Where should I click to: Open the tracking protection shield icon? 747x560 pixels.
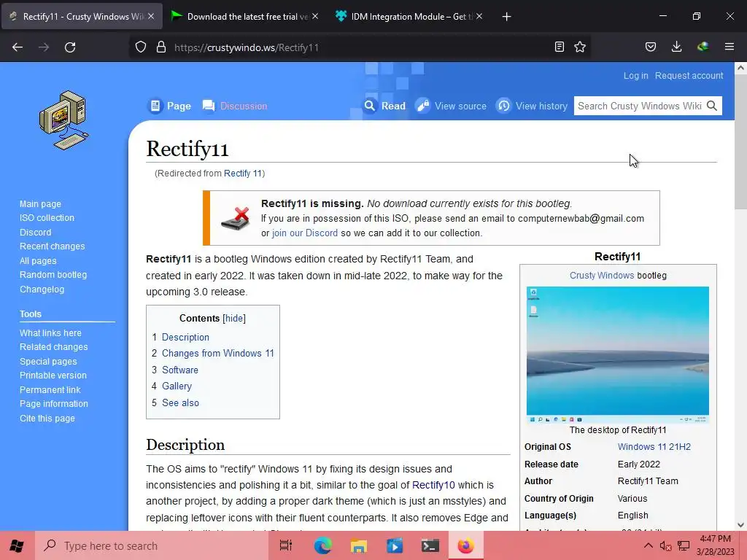click(141, 47)
